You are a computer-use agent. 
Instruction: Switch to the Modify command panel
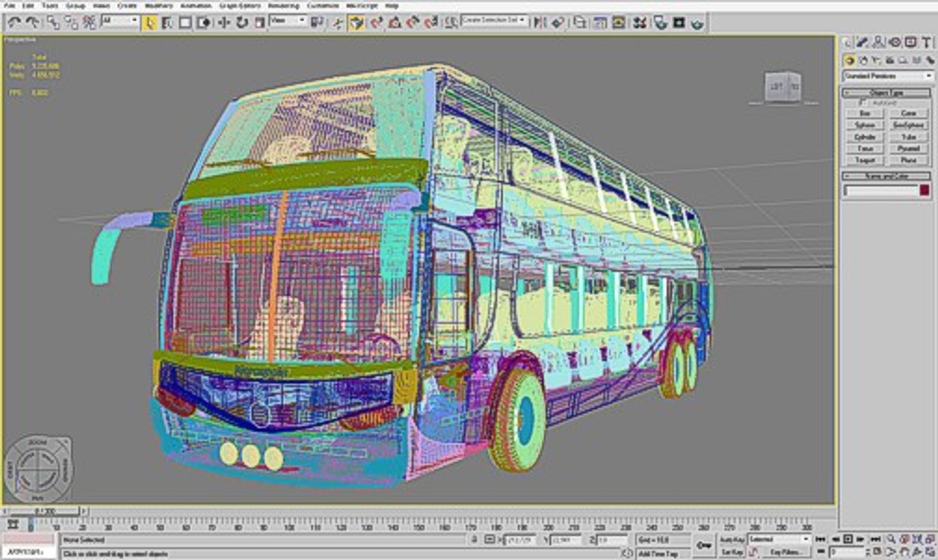(863, 42)
